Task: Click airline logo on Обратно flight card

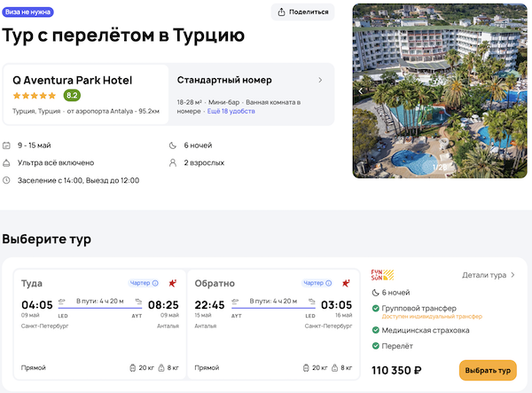Action: click(x=345, y=283)
